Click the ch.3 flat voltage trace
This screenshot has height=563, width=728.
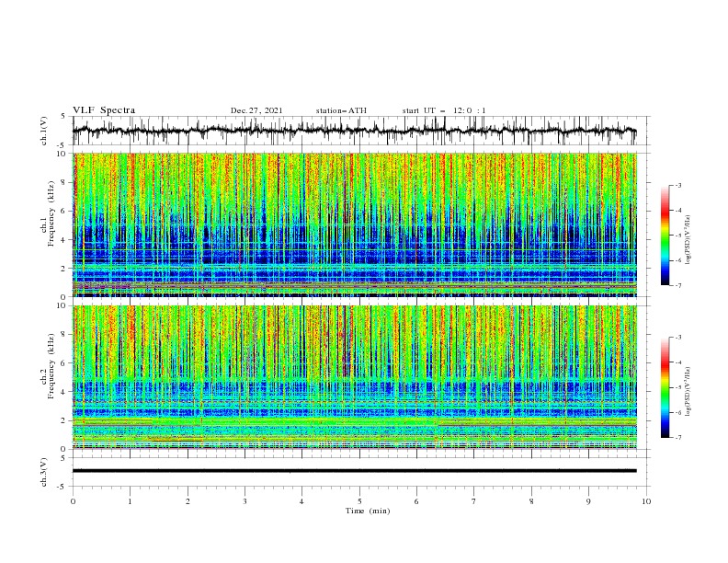[354, 471]
